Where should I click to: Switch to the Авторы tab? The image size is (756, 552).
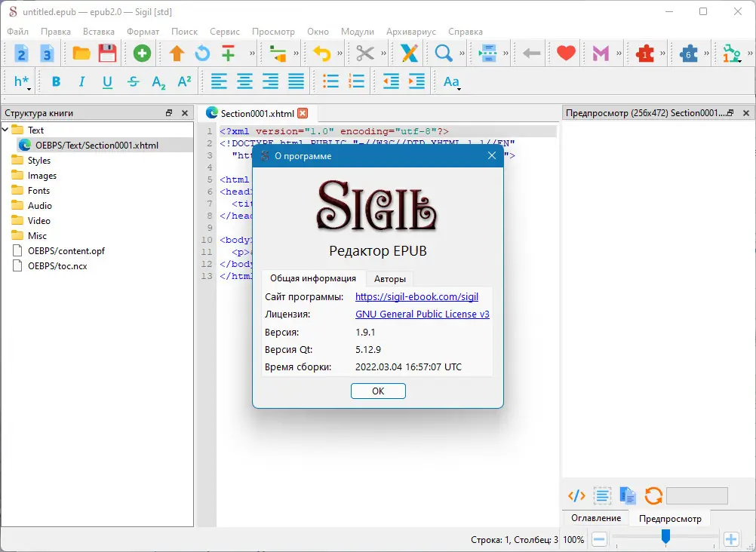click(x=389, y=279)
